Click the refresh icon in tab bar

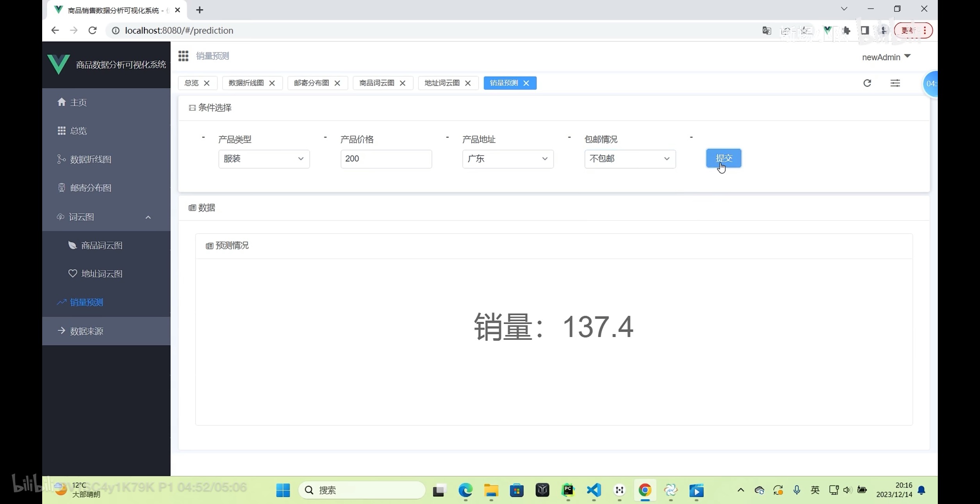pos(867,83)
